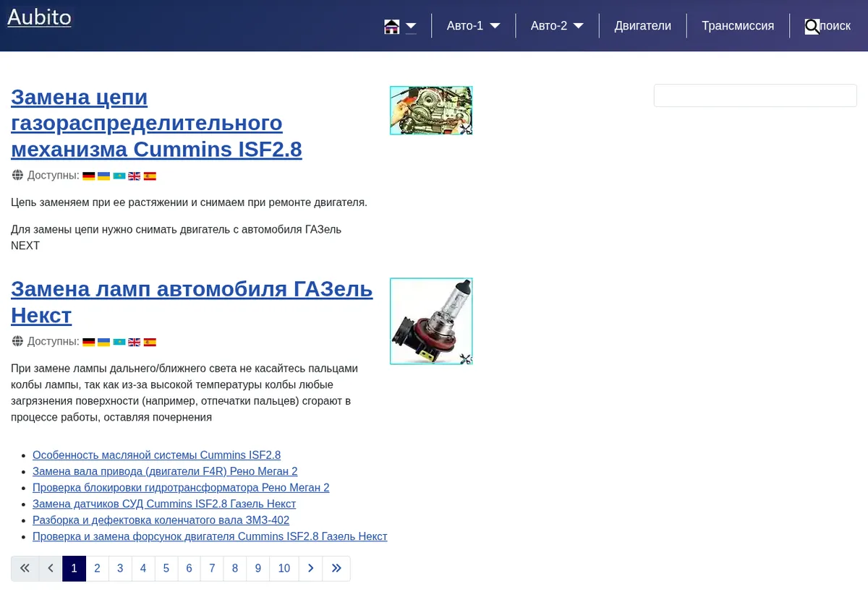Open link Разборка и дефектовка коленчатого вала ЗМЗ-402
Image resolution: width=868 pixels, height=610 pixels.
click(x=161, y=520)
